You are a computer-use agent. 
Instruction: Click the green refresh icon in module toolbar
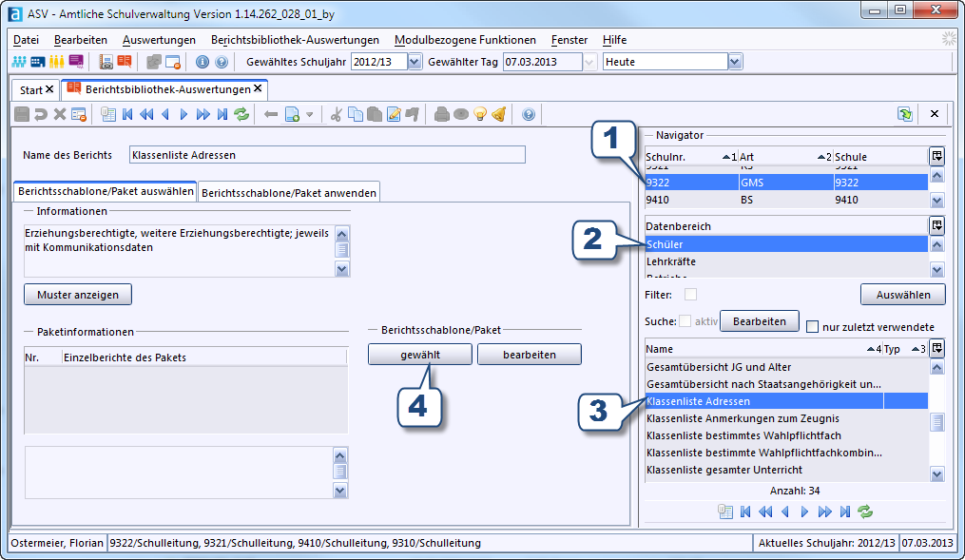click(x=241, y=114)
